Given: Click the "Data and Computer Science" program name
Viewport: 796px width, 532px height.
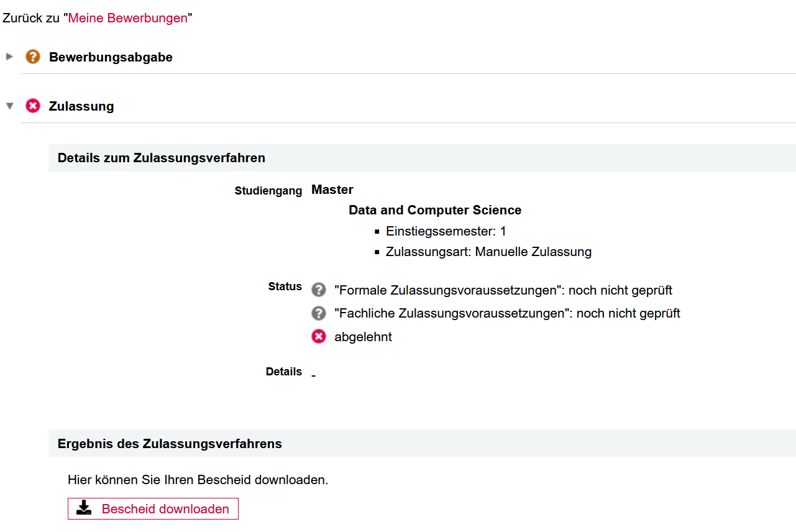Looking at the screenshot, I should click(x=435, y=210).
